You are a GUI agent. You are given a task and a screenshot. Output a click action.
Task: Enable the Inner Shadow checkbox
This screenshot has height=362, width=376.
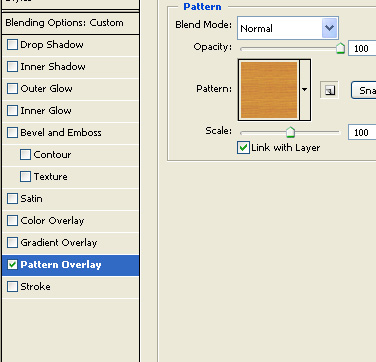coord(12,67)
